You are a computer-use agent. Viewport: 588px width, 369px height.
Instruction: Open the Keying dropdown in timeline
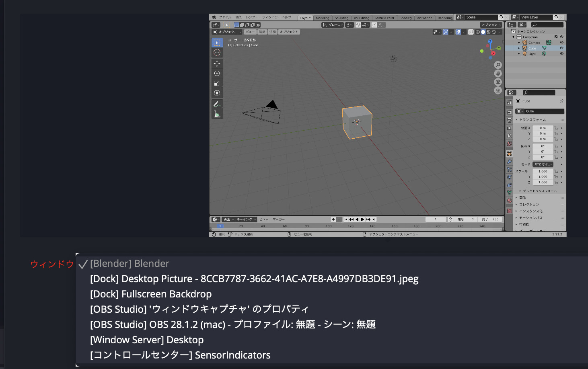click(x=246, y=219)
